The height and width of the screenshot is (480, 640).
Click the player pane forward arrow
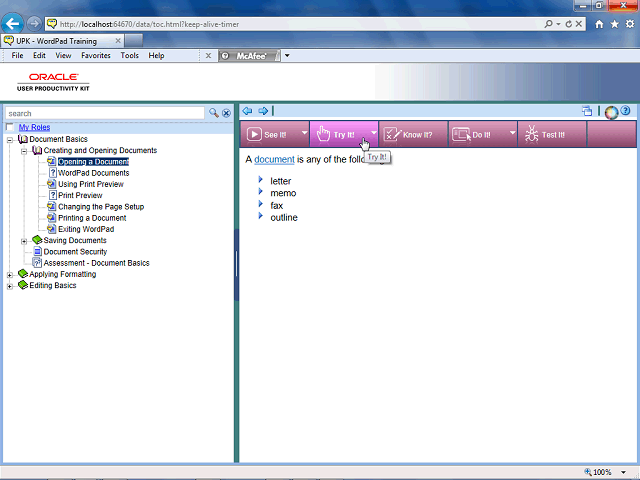pyautogui.click(x=263, y=111)
